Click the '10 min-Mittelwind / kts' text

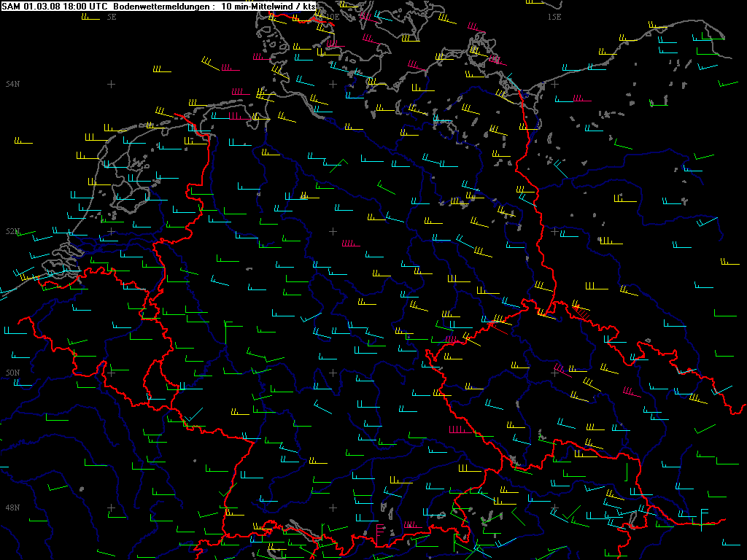click(x=268, y=6)
